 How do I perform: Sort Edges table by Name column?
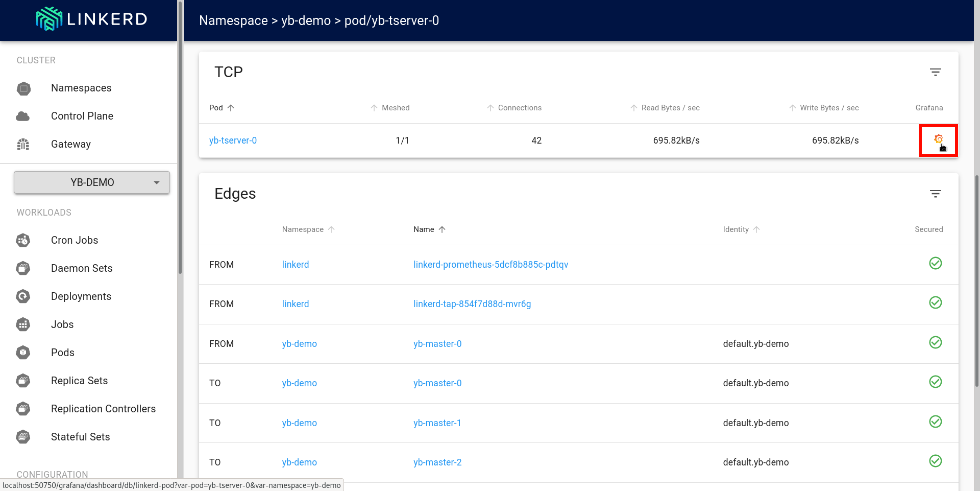(x=429, y=229)
